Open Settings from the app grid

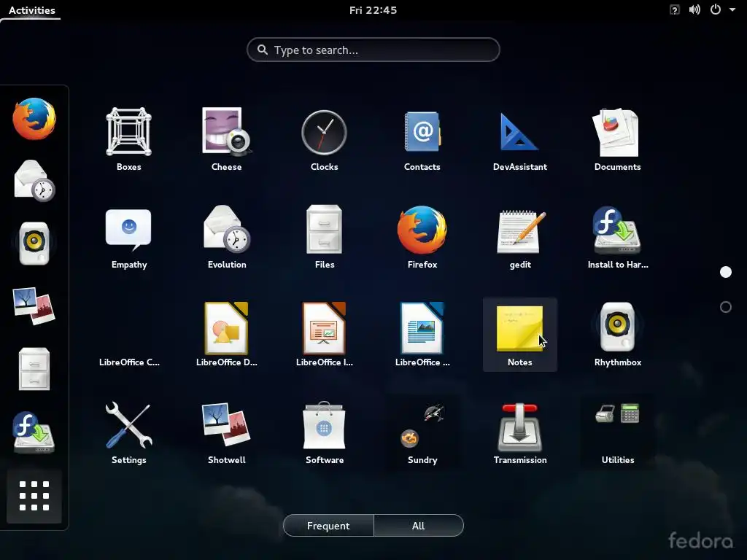[x=128, y=432]
